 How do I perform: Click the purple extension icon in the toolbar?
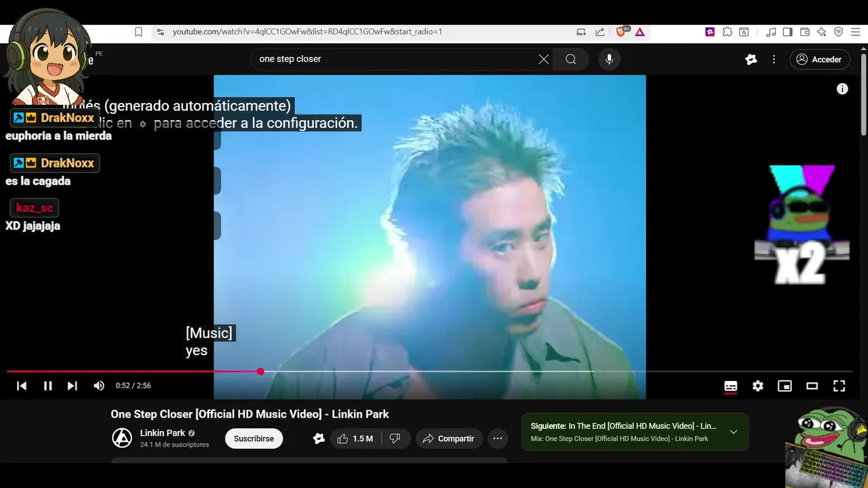pyautogui.click(x=710, y=32)
